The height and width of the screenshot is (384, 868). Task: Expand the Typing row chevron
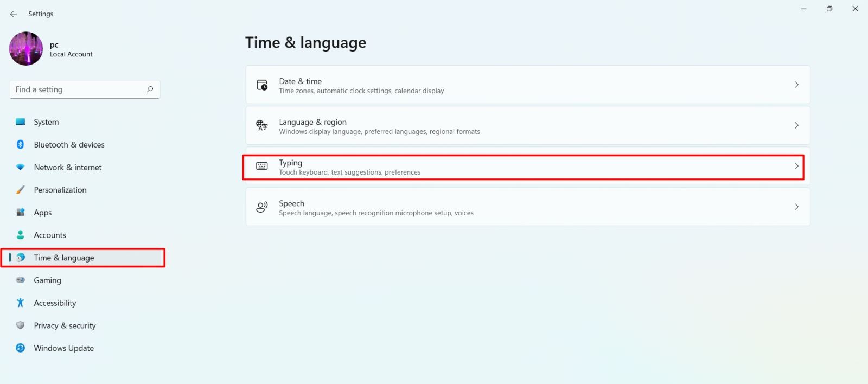coord(796,166)
